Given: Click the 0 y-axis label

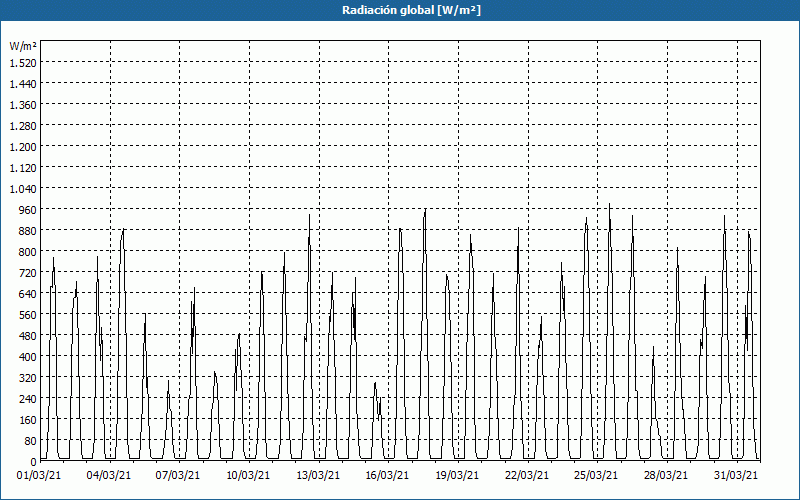Looking at the screenshot, I should pos(34,462).
